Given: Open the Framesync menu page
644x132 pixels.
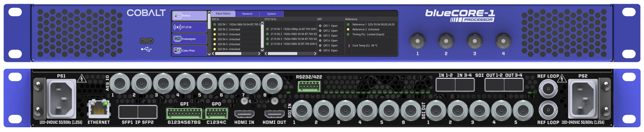Looking at the screenshot, I should tap(189, 39).
